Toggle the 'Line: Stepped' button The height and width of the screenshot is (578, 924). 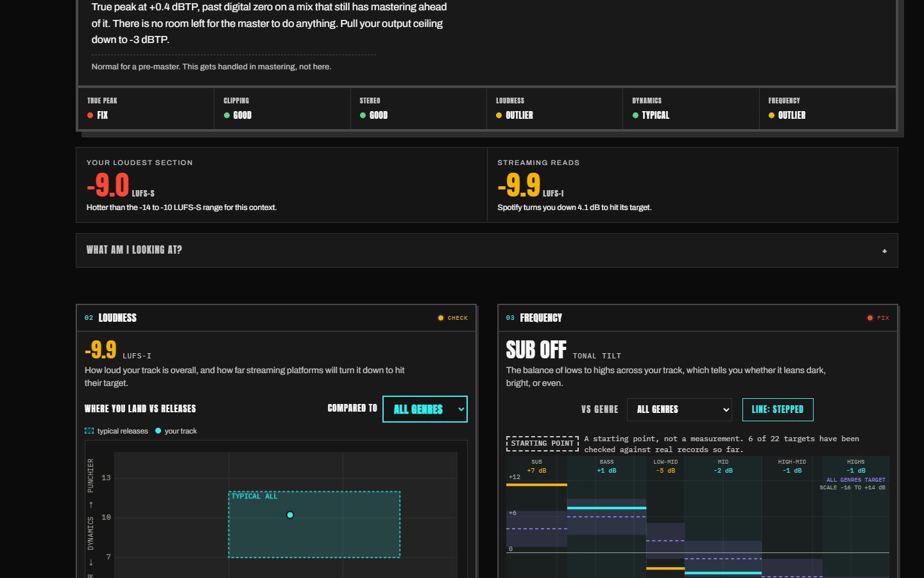point(778,410)
